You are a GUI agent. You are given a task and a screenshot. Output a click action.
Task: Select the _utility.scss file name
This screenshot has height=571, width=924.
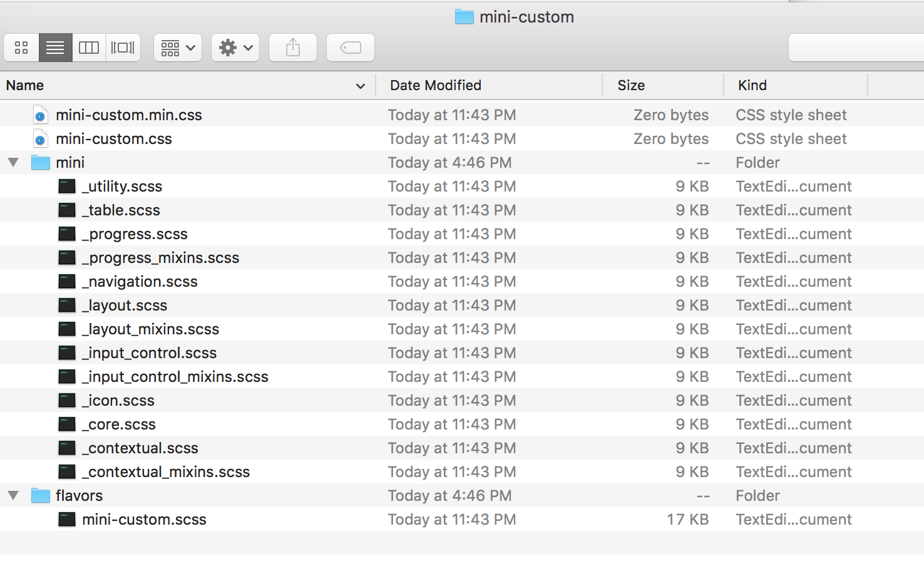pyautogui.click(x=122, y=187)
